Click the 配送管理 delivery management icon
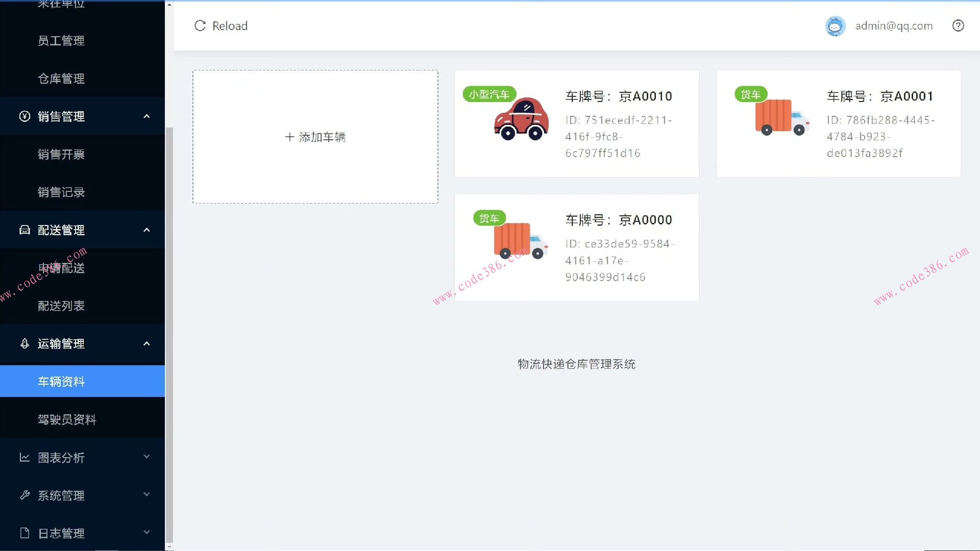The width and height of the screenshot is (980, 551). coord(24,230)
